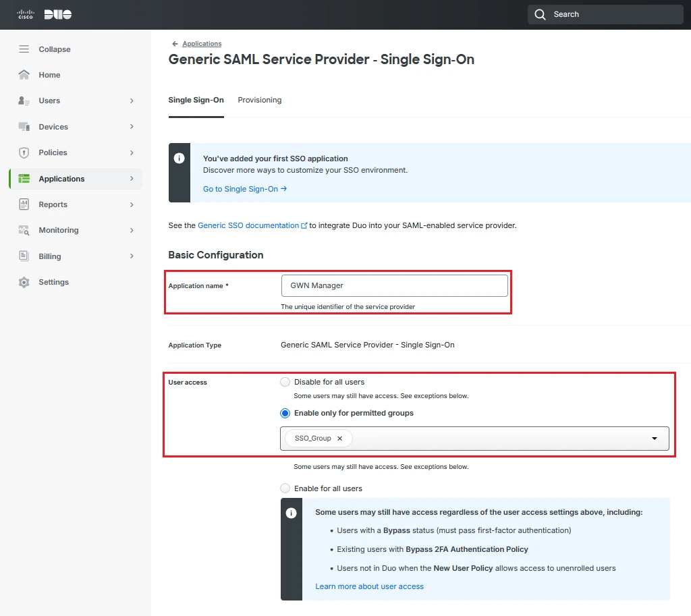Select Enable for all users radio

(x=285, y=488)
